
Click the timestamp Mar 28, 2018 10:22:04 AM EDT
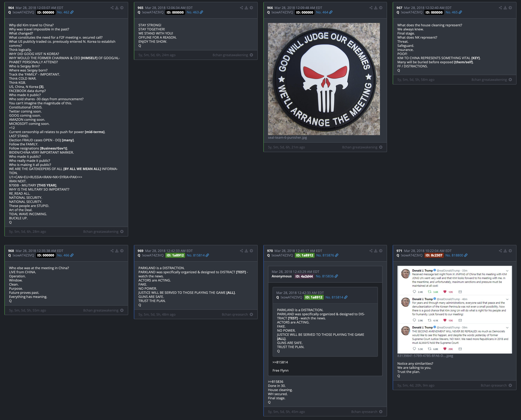tap(428, 251)
